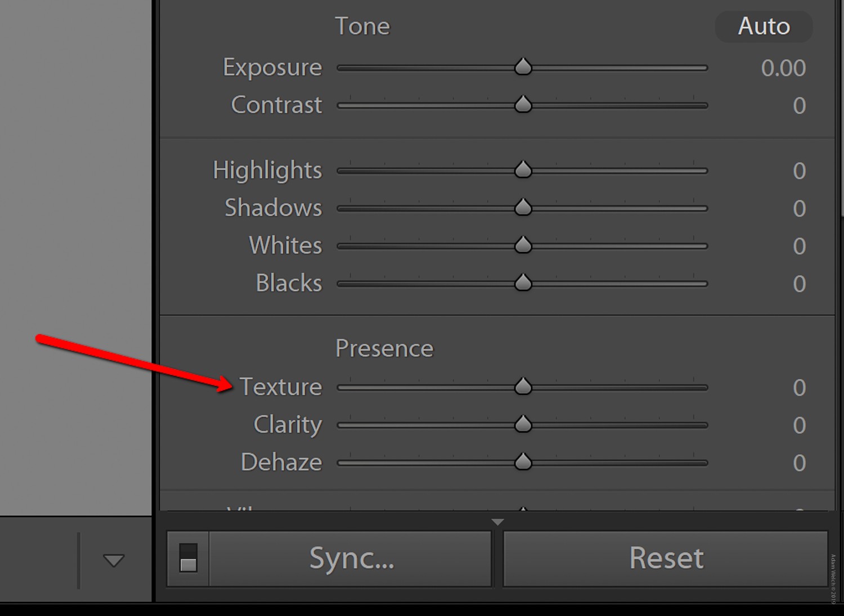This screenshot has height=616, width=844.
Task: Click the Exposure slider handle
Action: click(523, 66)
